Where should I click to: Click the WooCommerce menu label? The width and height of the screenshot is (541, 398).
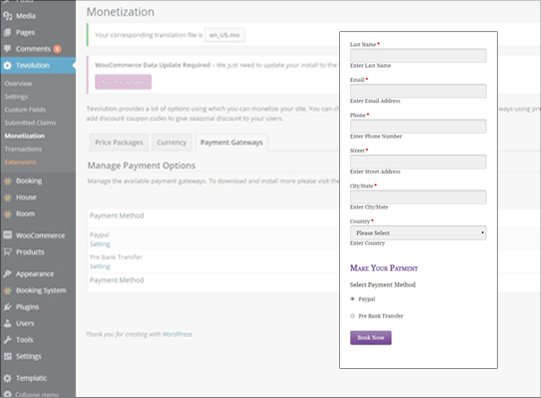40,236
